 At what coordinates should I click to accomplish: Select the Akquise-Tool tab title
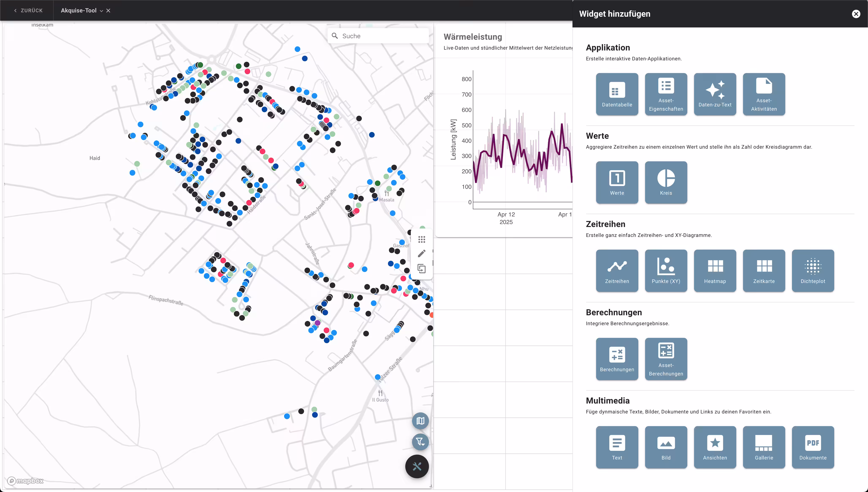click(x=79, y=11)
